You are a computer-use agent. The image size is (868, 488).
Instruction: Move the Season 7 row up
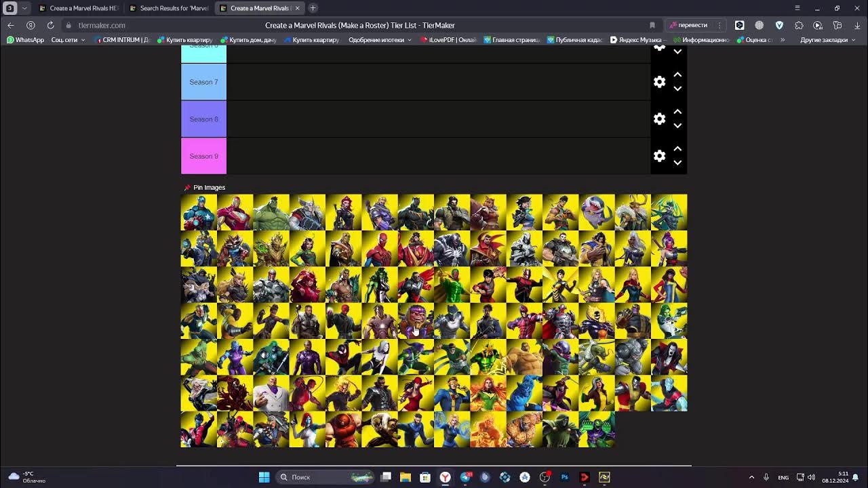[x=677, y=75]
